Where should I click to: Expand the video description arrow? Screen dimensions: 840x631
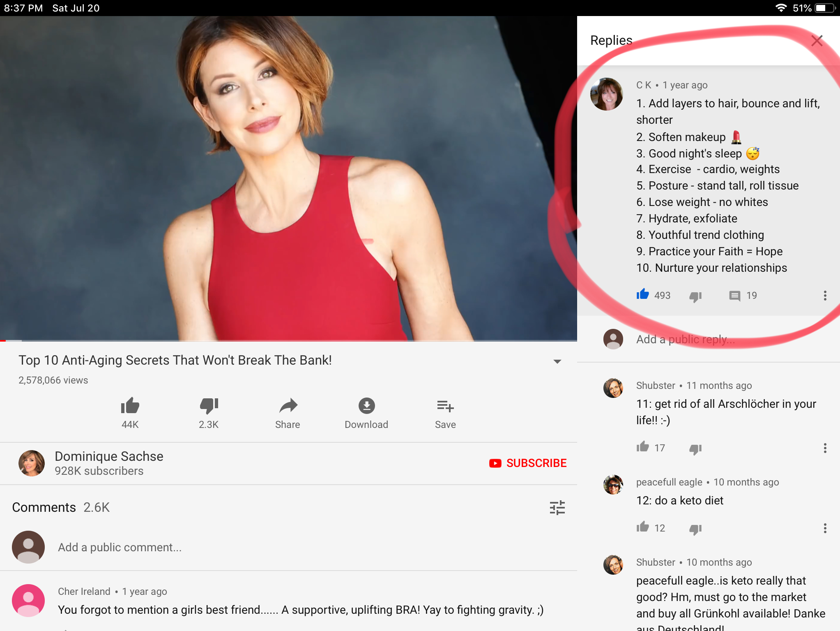pos(557,361)
